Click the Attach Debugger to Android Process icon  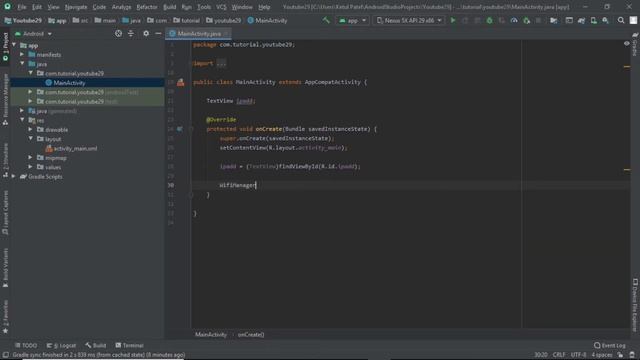527,20
